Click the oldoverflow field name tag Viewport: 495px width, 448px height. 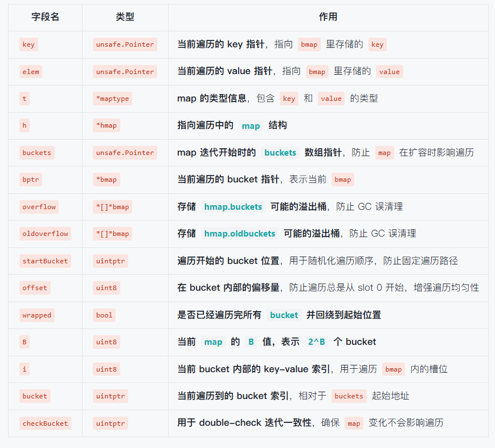click(x=45, y=234)
